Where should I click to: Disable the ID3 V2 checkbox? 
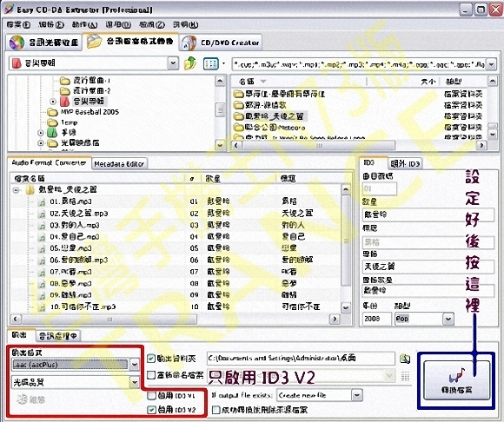(151, 410)
